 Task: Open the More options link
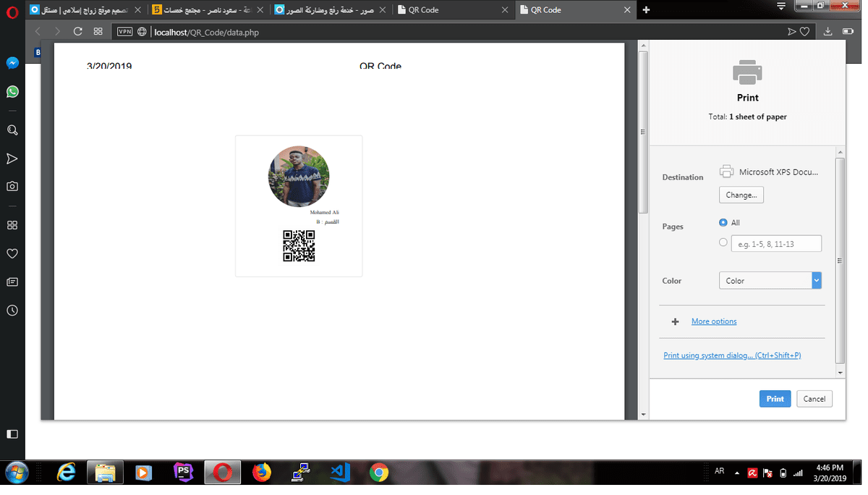coord(714,321)
